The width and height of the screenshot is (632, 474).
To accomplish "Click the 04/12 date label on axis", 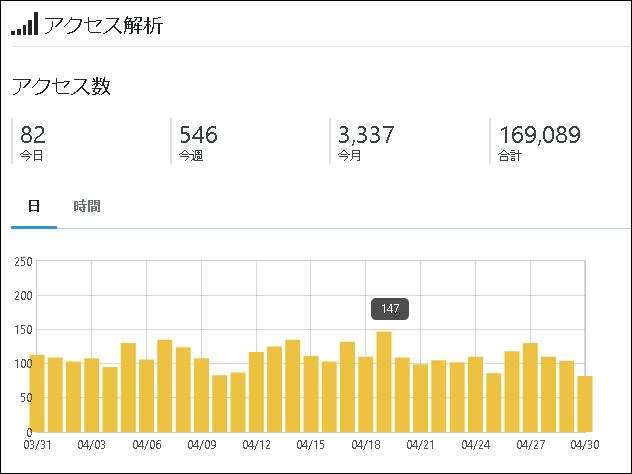I will 256,445.
